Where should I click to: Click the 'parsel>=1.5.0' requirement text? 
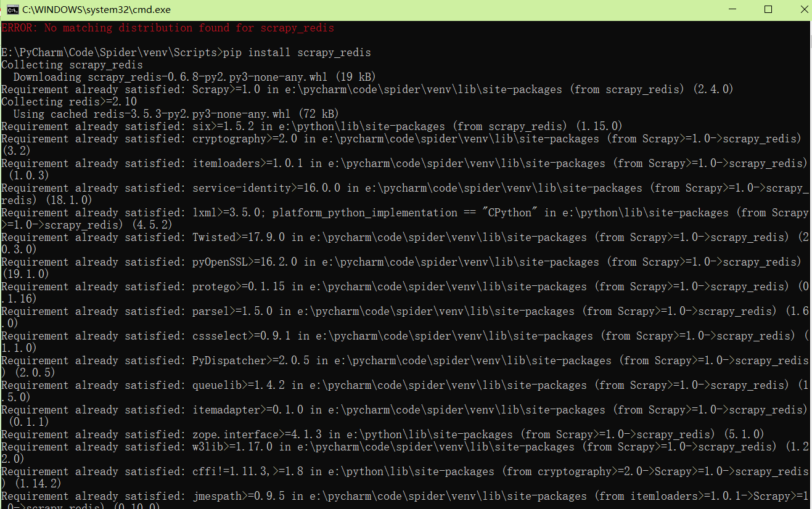pyautogui.click(x=232, y=311)
